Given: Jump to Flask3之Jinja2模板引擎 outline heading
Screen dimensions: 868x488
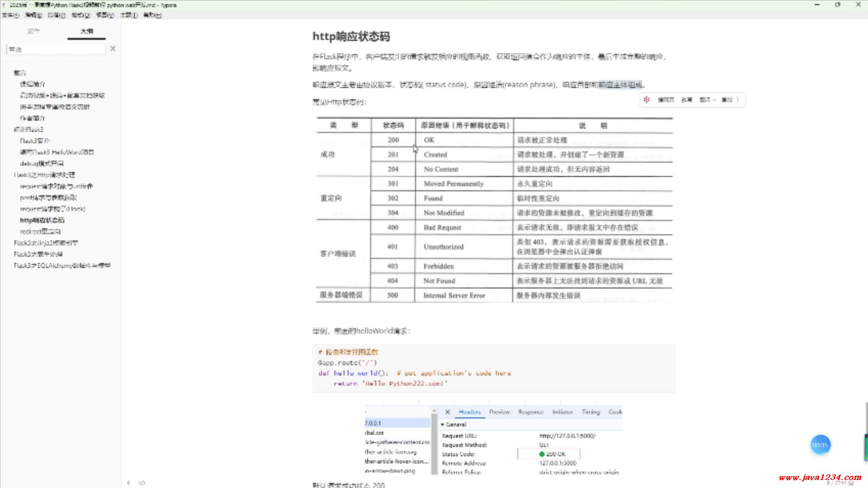Looking at the screenshot, I should tap(46, 243).
